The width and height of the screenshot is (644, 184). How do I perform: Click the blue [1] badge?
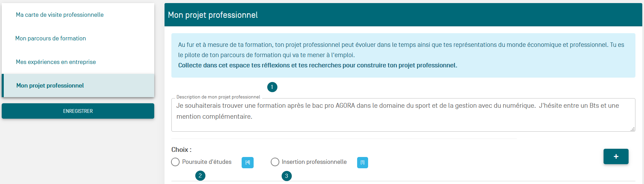(x=362, y=162)
